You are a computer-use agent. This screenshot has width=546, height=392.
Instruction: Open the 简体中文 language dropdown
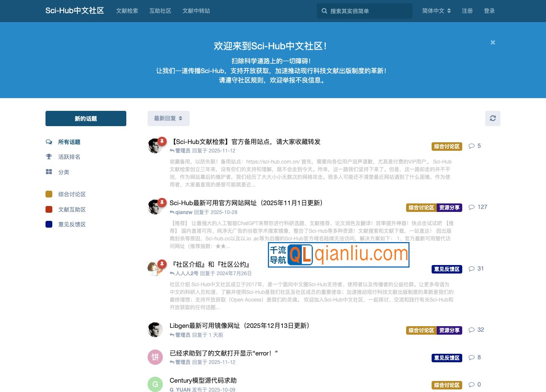436,11
